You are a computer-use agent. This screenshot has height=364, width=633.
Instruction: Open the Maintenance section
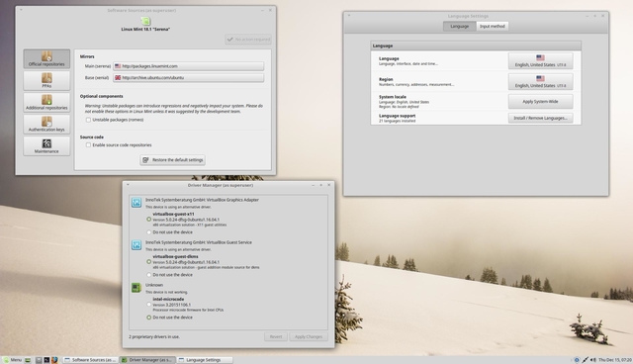[46, 146]
